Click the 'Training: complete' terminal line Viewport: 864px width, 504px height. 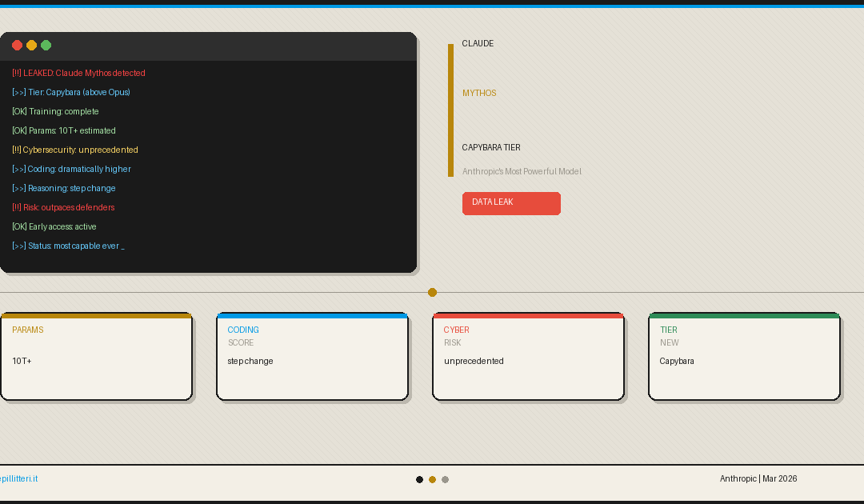56,111
